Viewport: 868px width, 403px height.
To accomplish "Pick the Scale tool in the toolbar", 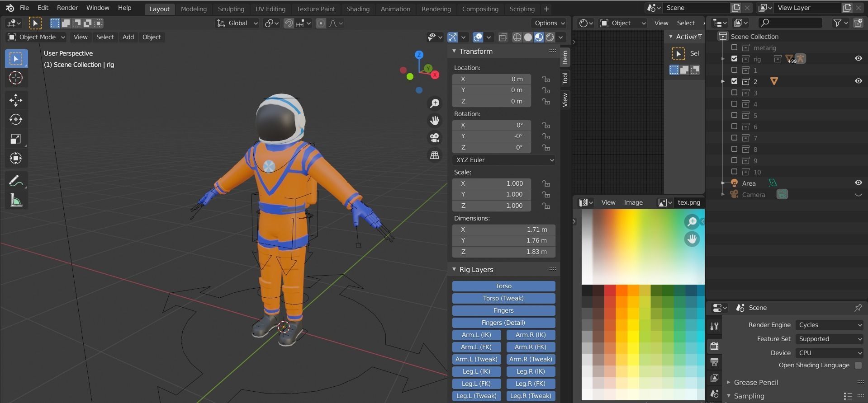I will (x=16, y=139).
